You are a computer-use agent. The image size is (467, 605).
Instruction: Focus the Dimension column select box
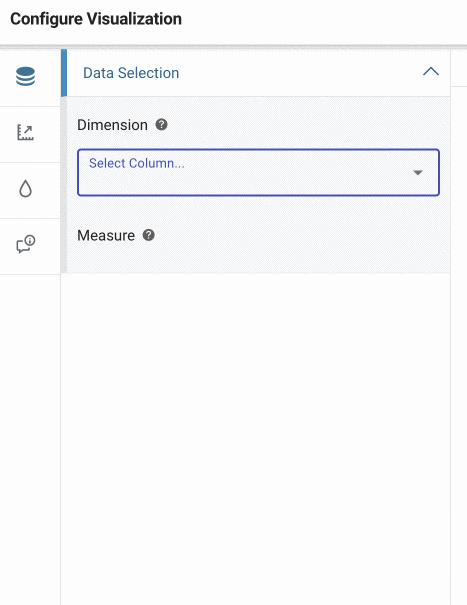click(x=258, y=172)
